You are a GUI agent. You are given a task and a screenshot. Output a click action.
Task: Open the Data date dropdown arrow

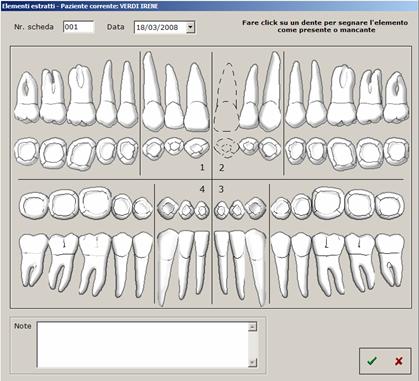point(190,27)
